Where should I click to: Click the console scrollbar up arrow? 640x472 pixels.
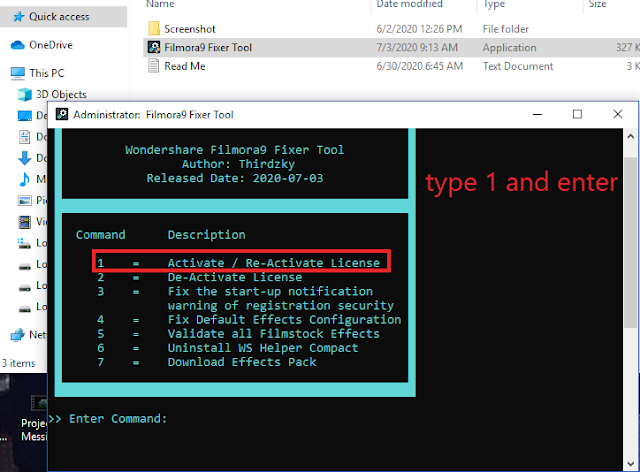click(631, 136)
